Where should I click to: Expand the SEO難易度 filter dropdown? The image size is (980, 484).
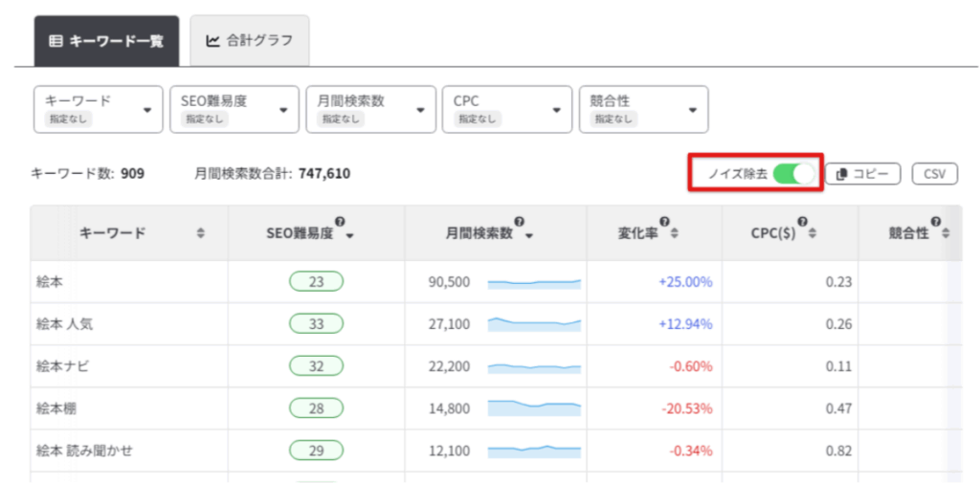234,109
